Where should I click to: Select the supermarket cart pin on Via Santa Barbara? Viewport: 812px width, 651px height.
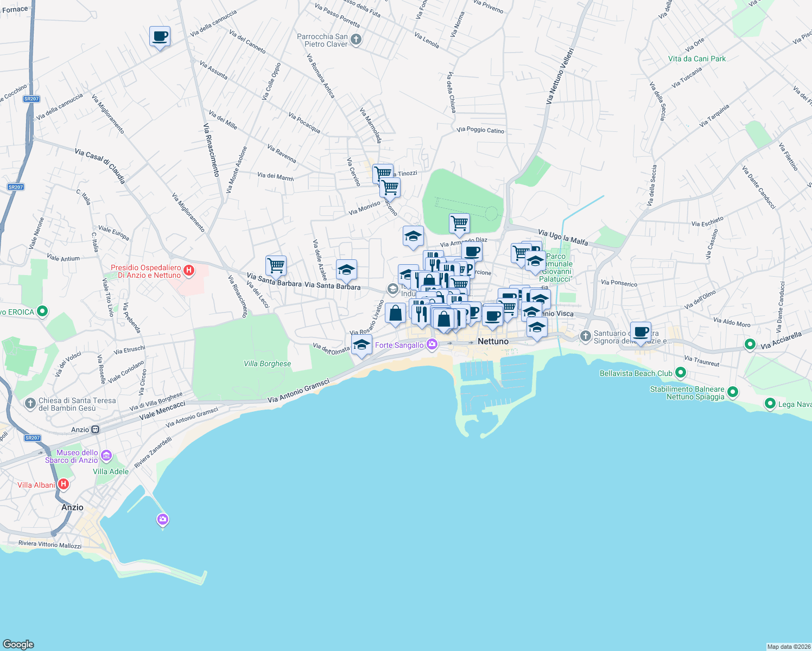[x=276, y=266]
